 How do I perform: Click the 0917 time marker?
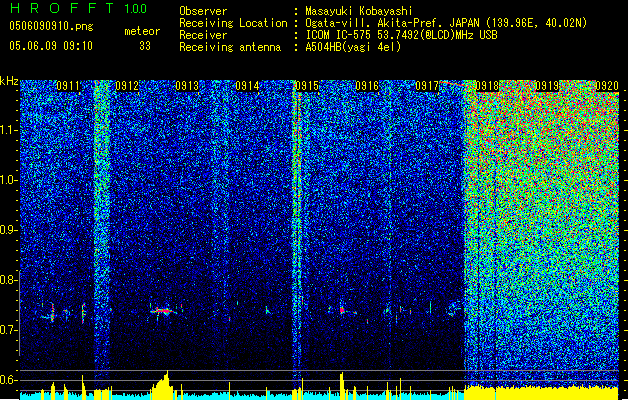click(427, 86)
